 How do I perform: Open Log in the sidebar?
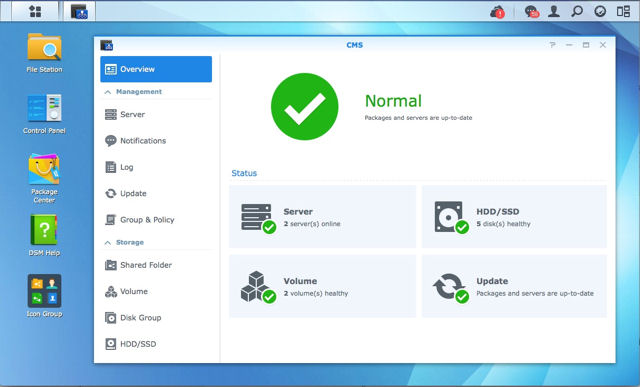(156, 167)
